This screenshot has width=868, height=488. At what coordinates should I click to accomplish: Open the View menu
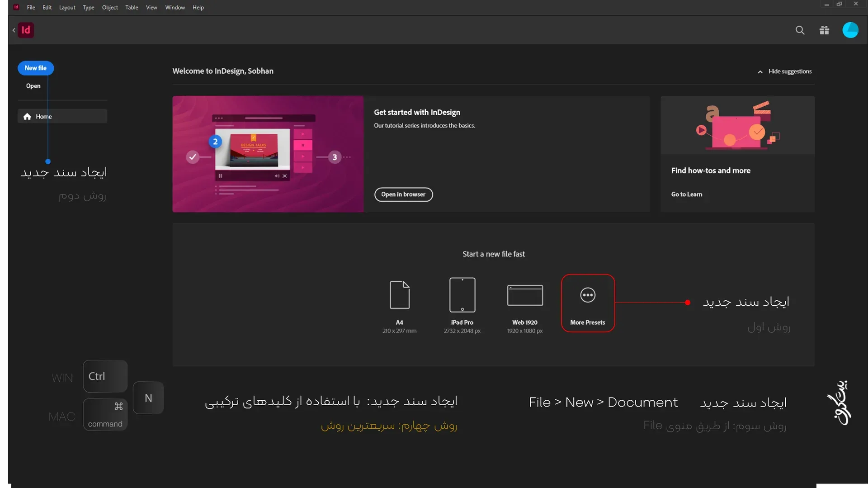point(151,7)
